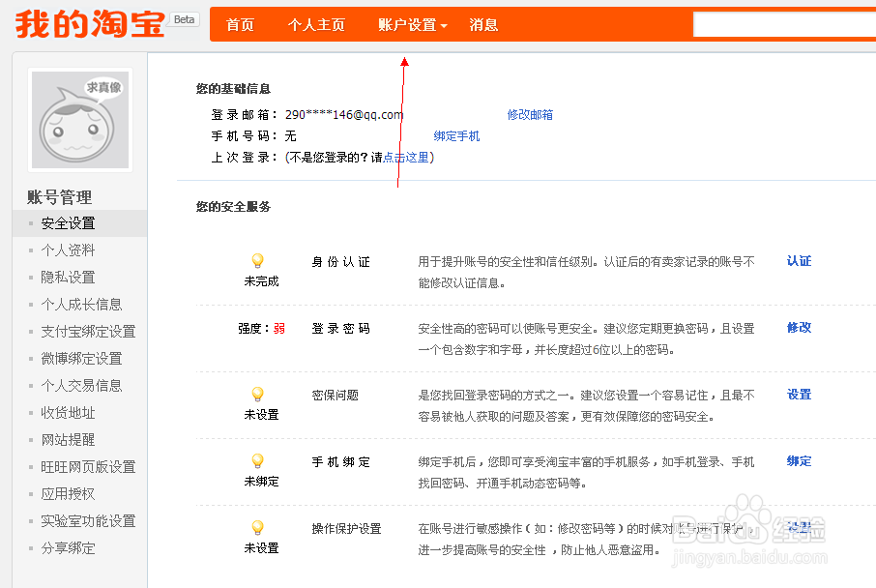Viewport: 876px width, 588px height.
Task: Click the profile avatar image
Action: pos(80,120)
